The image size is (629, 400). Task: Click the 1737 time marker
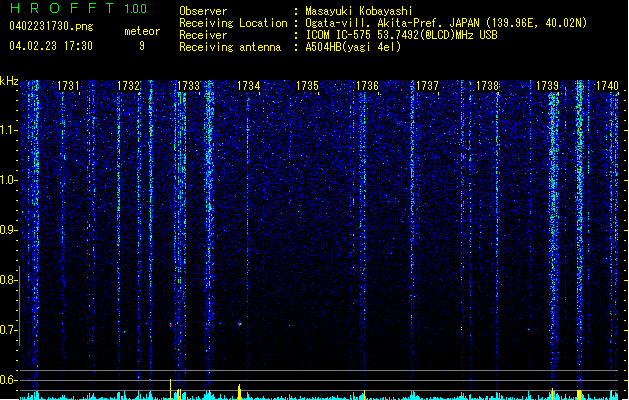point(428,86)
